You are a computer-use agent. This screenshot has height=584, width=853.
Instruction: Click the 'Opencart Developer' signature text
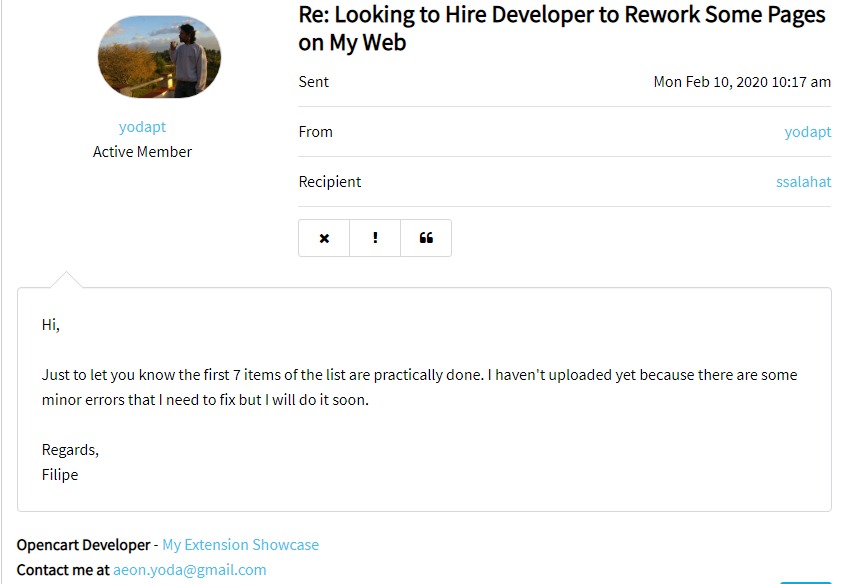coord(83,545)
